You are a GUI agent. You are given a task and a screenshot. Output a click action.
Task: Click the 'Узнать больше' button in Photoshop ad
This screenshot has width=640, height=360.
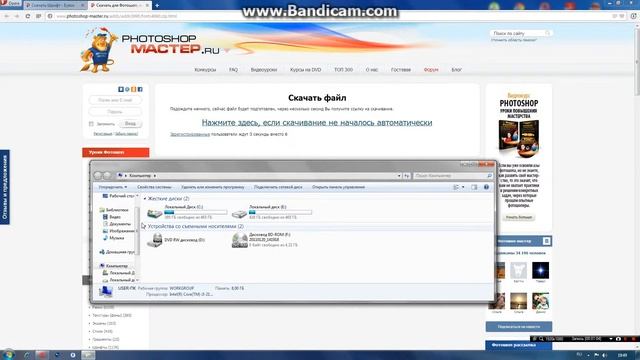(x=519, y=217)
